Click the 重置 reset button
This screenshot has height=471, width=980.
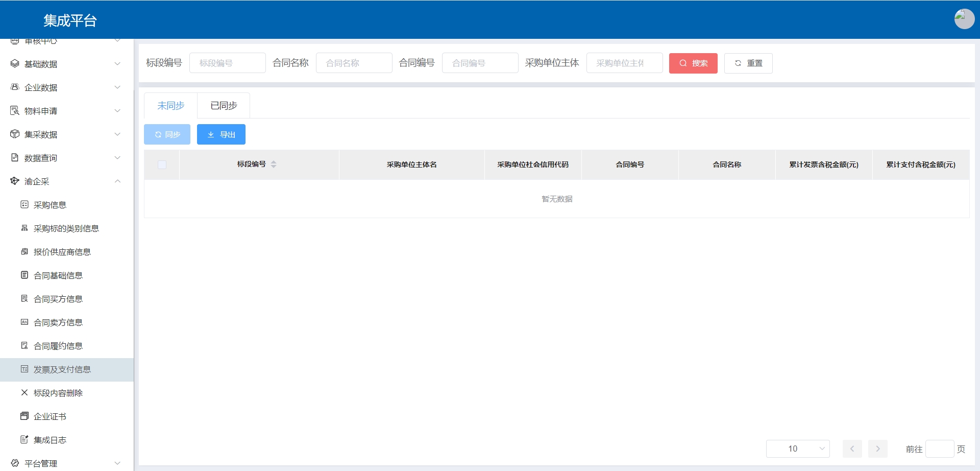click(748, 63)
